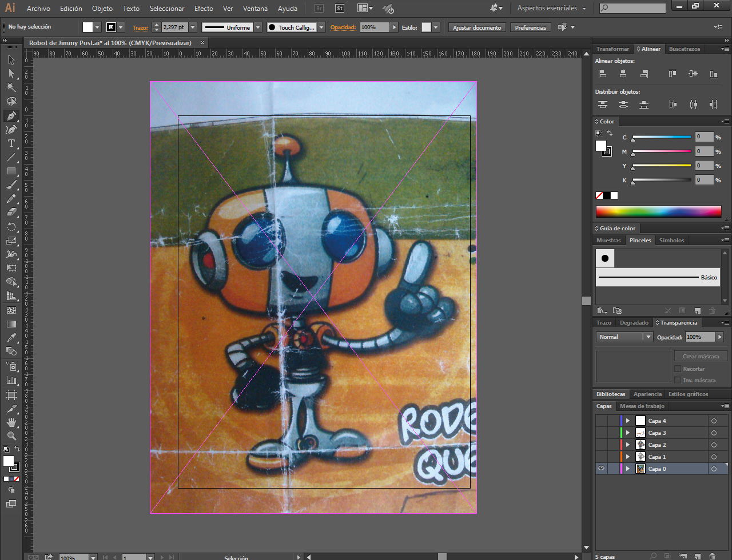Viewport: 732px width, 560px height.
Task: Click the target circle of Capa 4
Action: pyautogui.click(x=714, y=421)
